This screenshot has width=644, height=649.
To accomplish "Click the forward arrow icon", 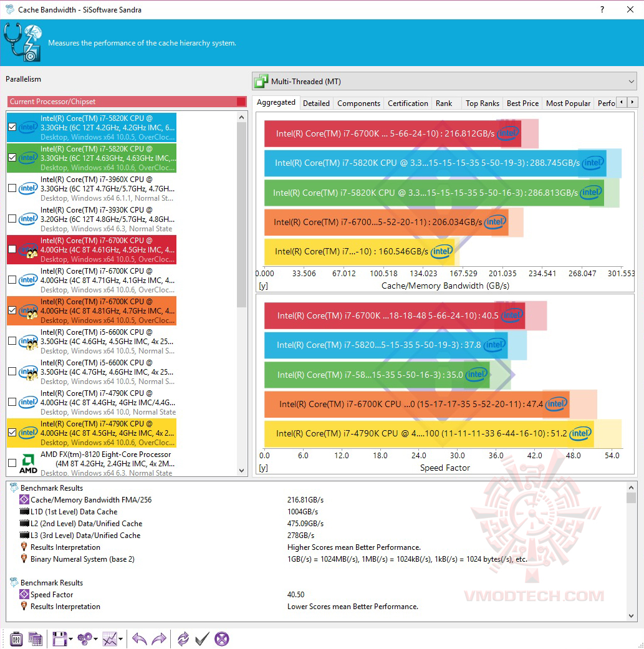I will coord(160,638).
